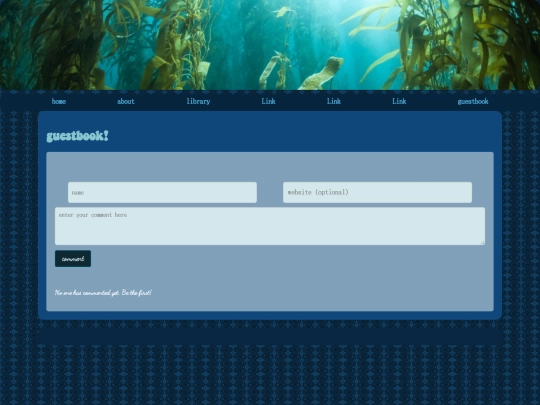Image resolution: width=540 pixels, height=405 pixels.
Task: Click the No one has commented yet message
Action: click(x=103, y=292)
